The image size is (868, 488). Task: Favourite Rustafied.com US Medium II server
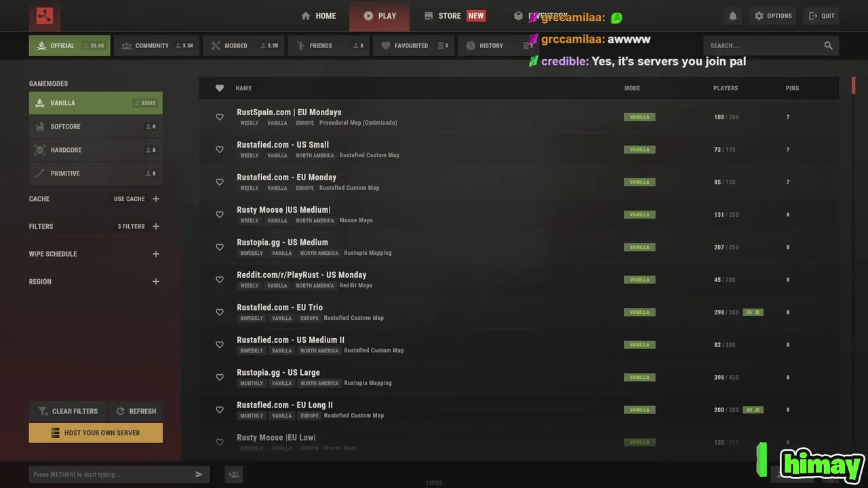tap(219, 345)
